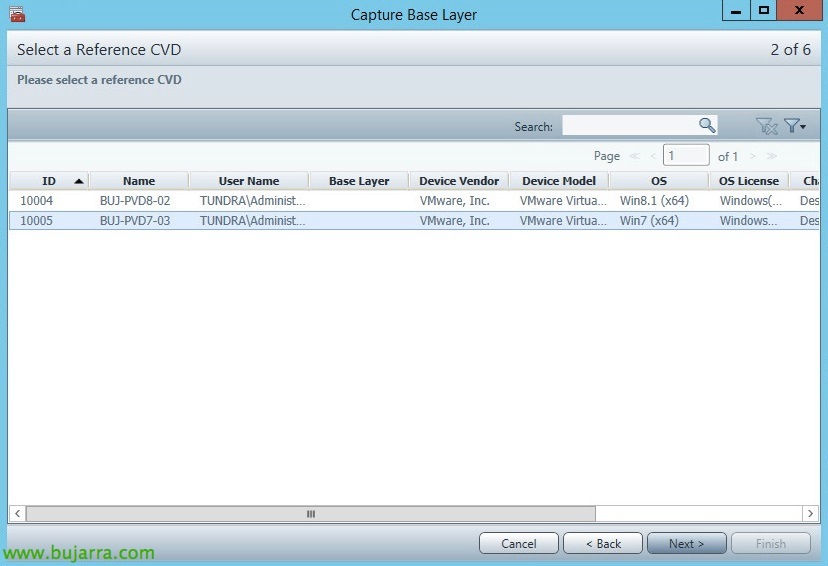The height and width of the screenshot is (566, 828).
Task: Click right arrow of horizontal scrollbar
Action: tap(811, 513)
